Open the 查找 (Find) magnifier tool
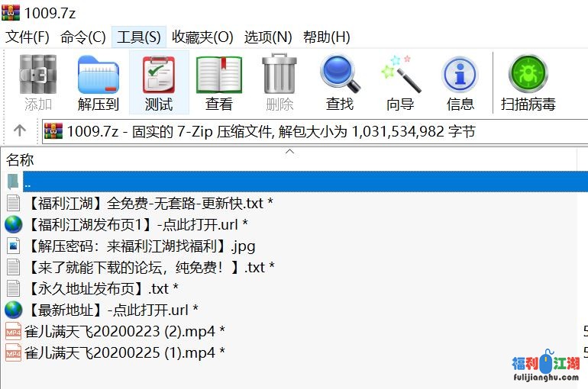 [340, 82]
